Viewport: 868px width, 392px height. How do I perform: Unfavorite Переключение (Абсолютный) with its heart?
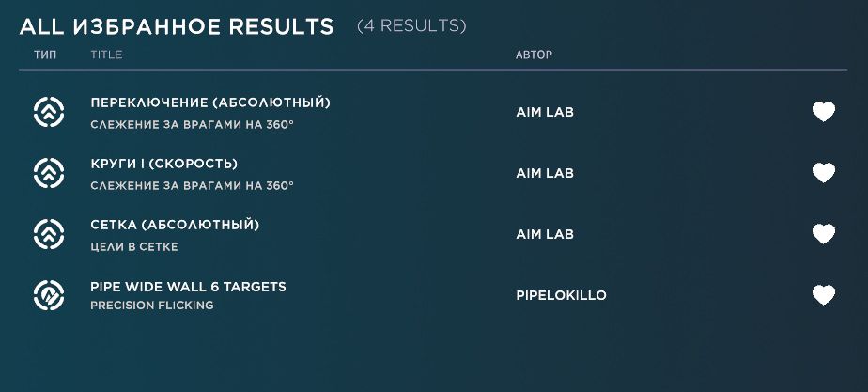[x=824, y=112]
